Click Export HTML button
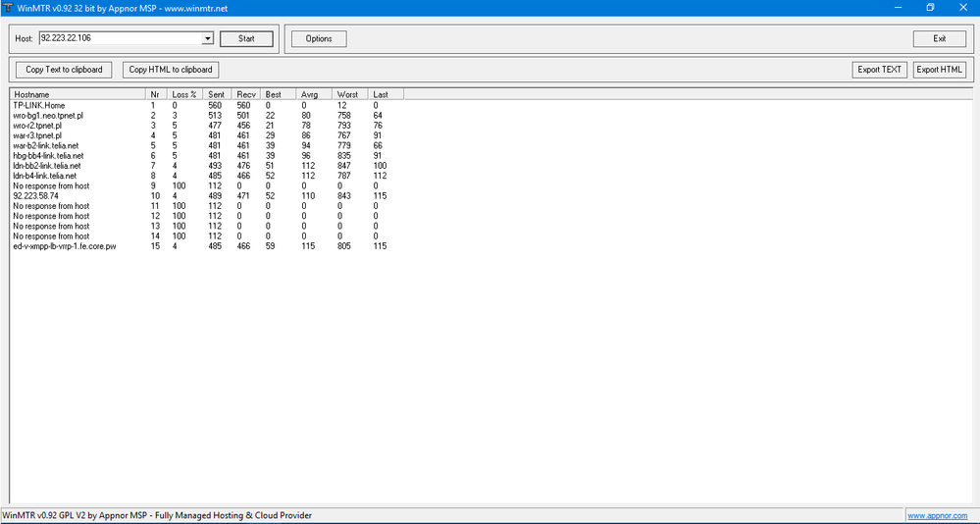Image resolution: width=980 pixels, height=524 pixels. (939, 70)
